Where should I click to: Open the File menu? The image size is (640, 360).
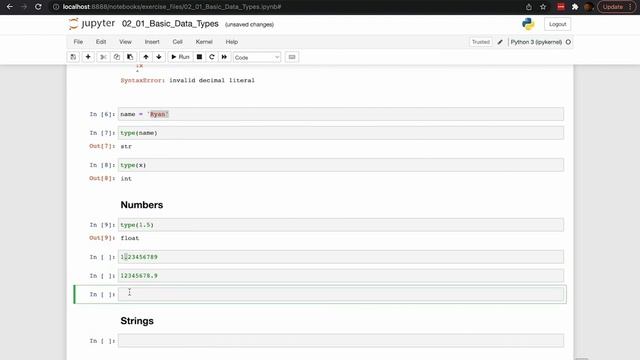(x=78, y=42)
